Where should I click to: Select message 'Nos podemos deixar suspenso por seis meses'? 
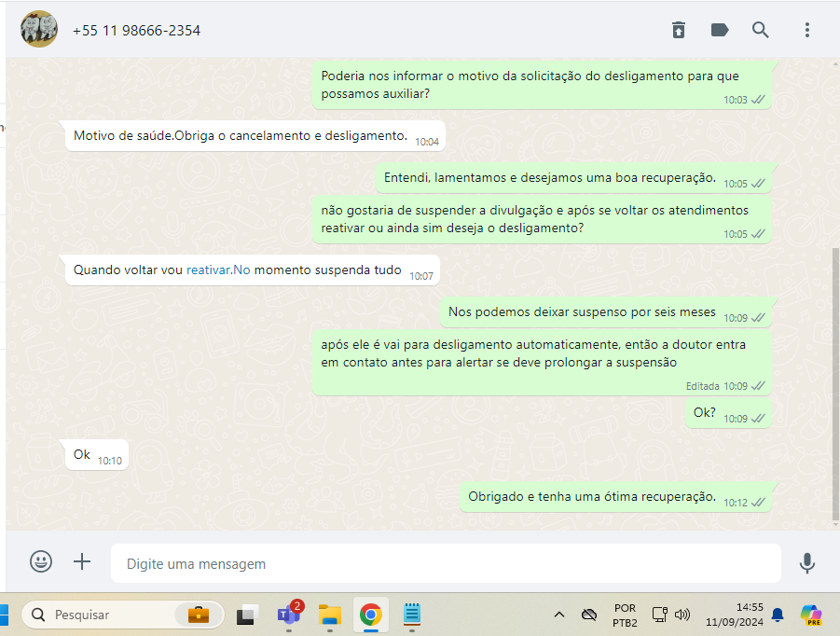606,312
